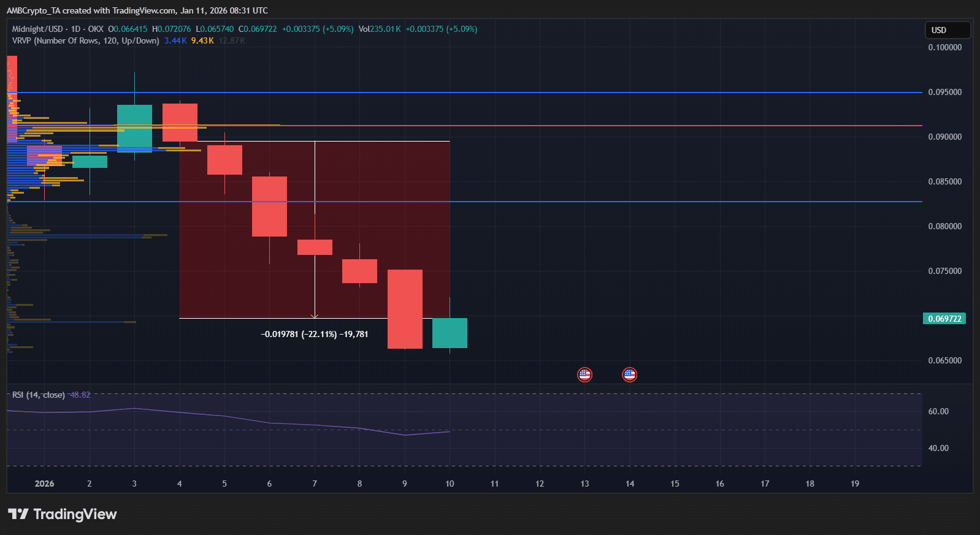Click the current price label 0.069722
980x535 pixels.
coord(944,319)
